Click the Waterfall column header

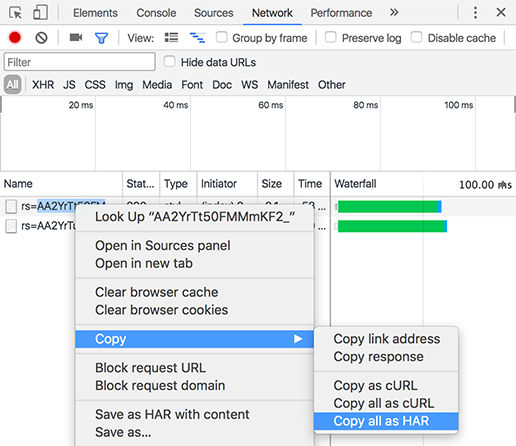pyautogui.click(x=355, y=184)
